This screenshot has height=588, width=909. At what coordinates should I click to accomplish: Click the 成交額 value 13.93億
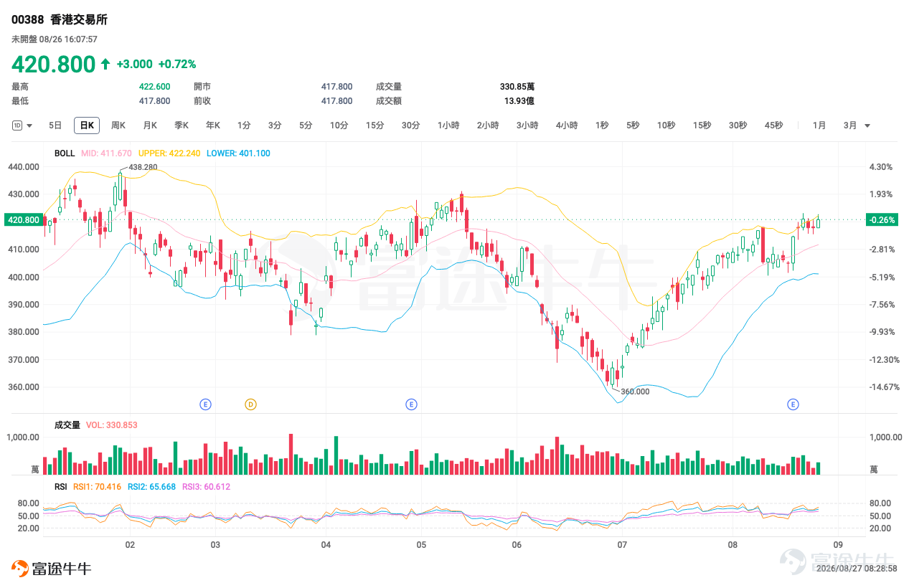[519, 101]
